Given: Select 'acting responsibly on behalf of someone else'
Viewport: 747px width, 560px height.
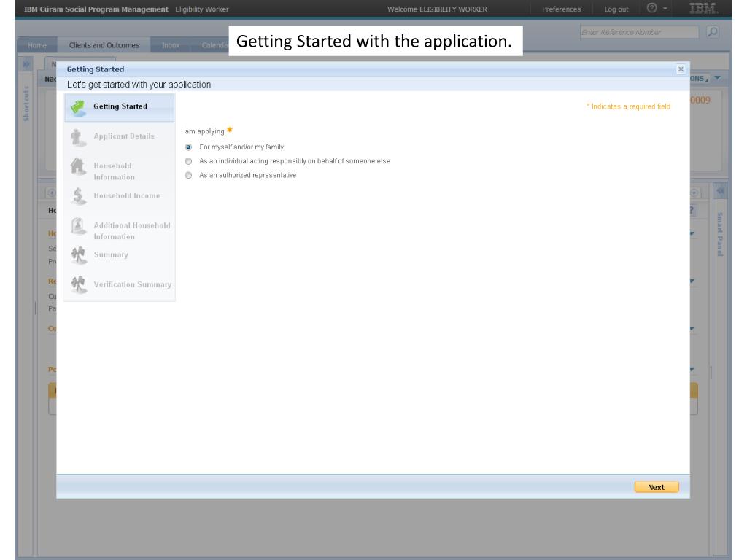Looking at the screenshot, I should [189, 161].
